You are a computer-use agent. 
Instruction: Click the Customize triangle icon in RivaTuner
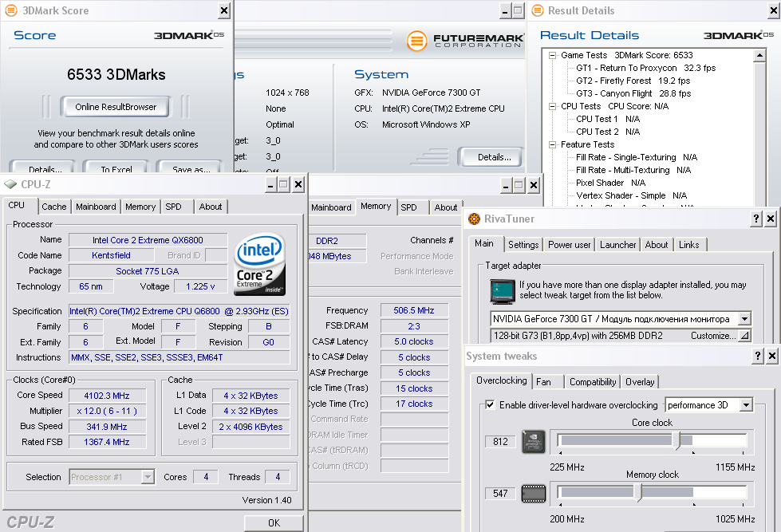744,336
